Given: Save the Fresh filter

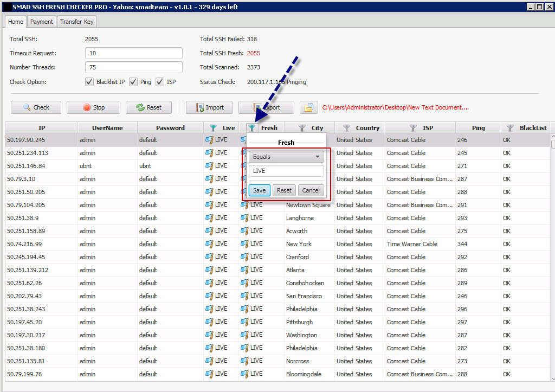Looking at the screenshot, I should [259, 190].
